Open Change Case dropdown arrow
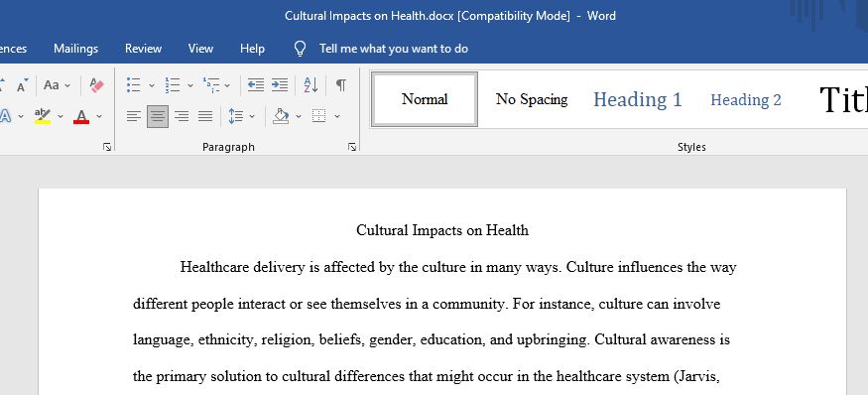The width and height of the screenshot is (868, 395). pos(67,86)
